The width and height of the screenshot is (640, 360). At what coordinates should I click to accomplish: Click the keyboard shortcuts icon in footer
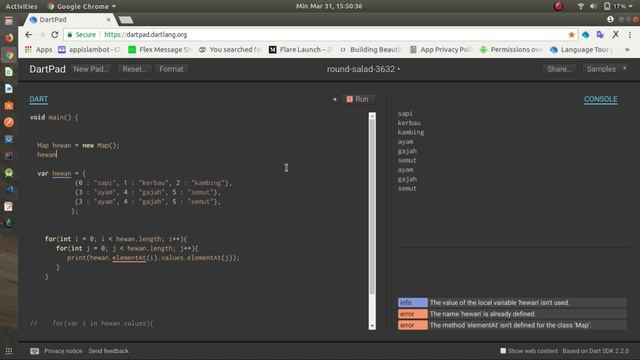coord(35,351)
